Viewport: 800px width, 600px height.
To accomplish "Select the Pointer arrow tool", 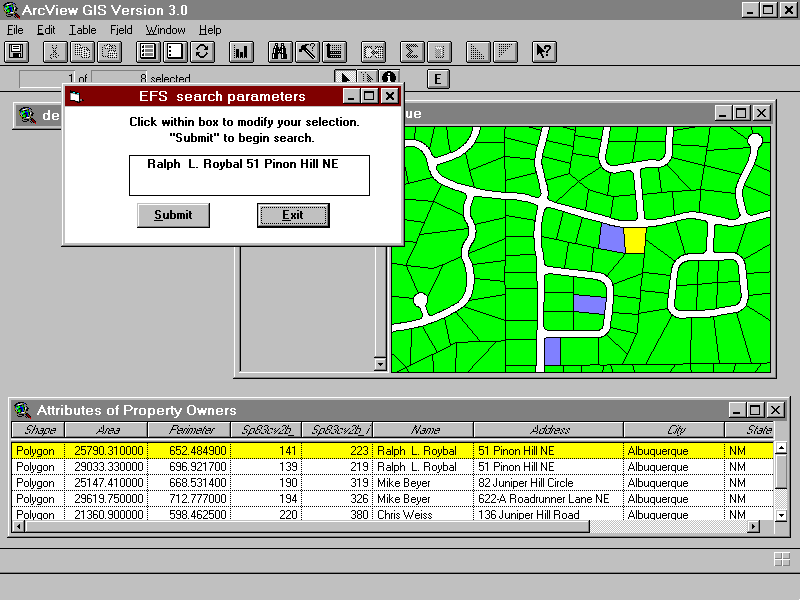I will pos(345,78).
